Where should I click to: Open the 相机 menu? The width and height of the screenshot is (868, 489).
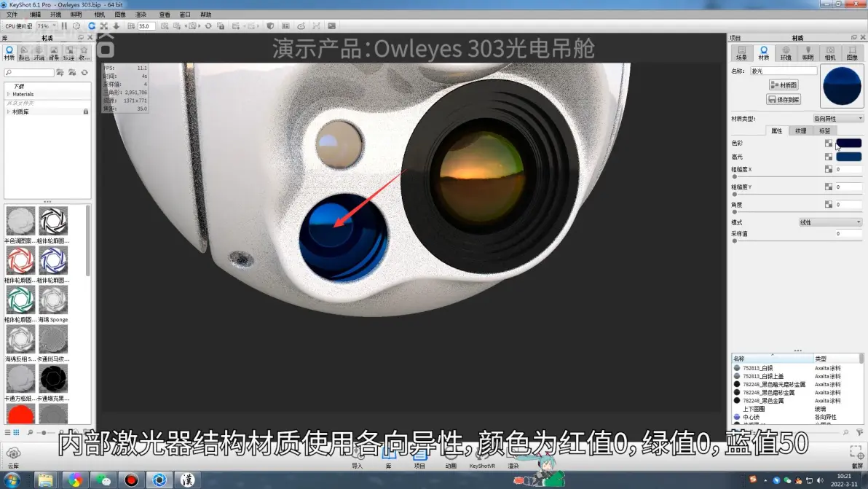point(99,15)
